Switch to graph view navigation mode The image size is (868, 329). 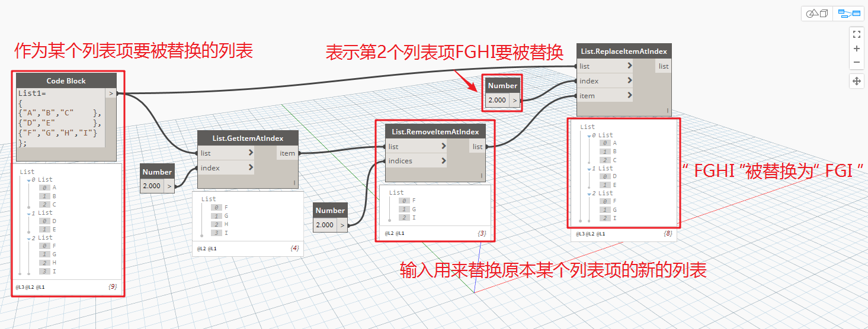pyautogui.click(x=848, y=13)
